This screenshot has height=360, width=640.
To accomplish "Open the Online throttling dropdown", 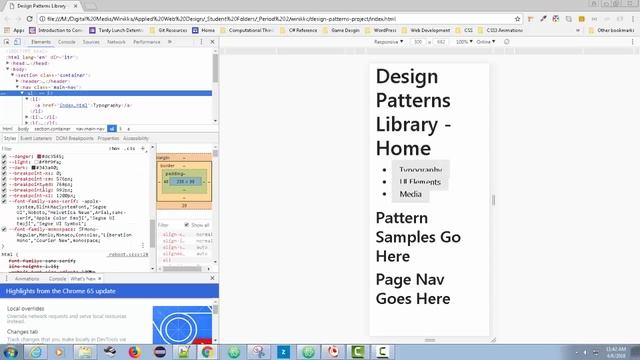I will (x=486, y=42).
